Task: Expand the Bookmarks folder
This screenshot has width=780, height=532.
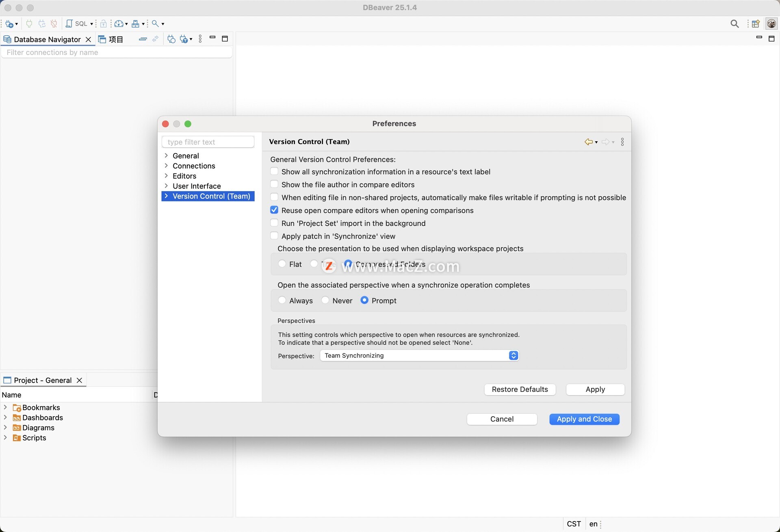Action: 5,407
